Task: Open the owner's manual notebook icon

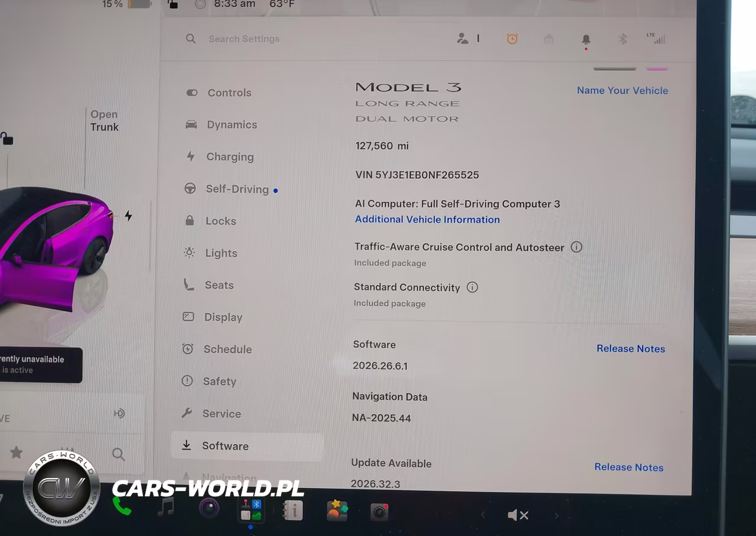Action: 293,511
